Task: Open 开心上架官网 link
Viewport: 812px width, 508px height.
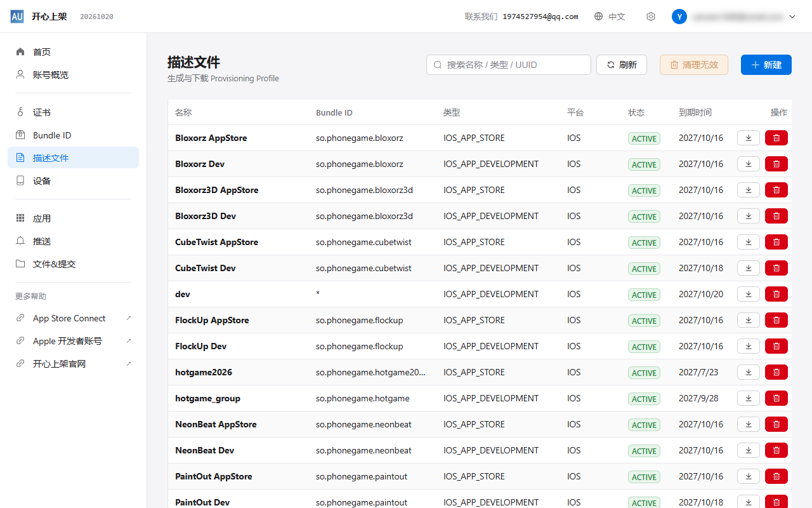Action: pos(73,364)
